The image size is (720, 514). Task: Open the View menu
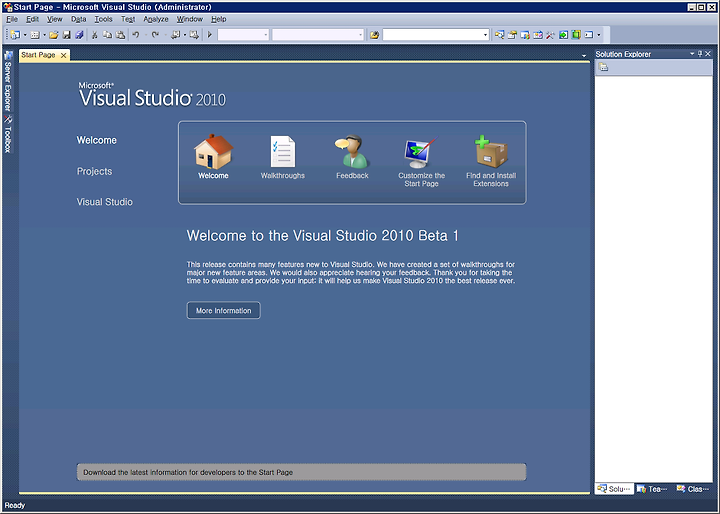coord(55,19)
